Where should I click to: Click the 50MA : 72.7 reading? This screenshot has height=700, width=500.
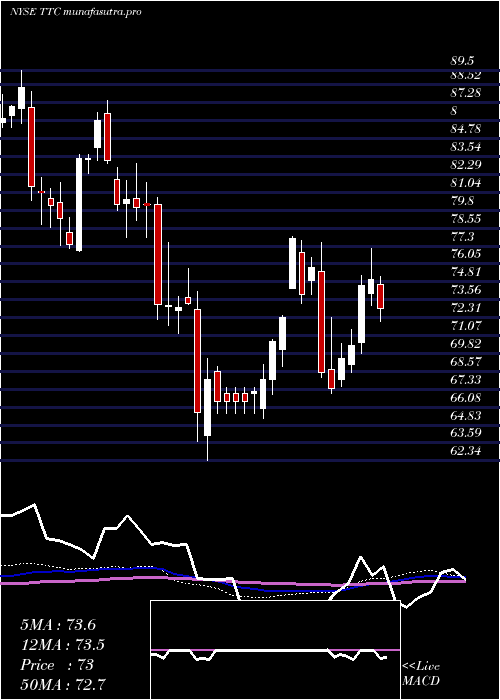pos(62,685)
